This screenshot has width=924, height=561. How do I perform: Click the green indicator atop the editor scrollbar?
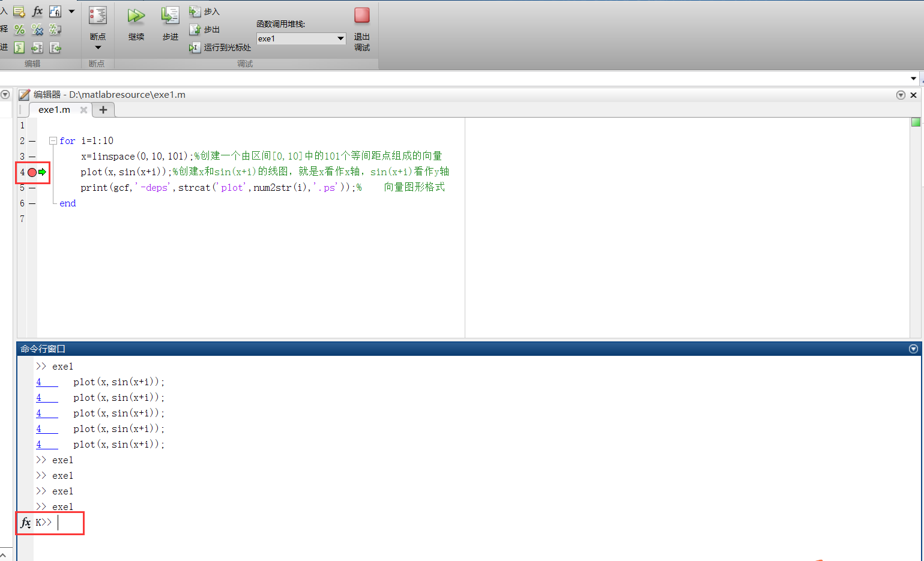(916, 122)
